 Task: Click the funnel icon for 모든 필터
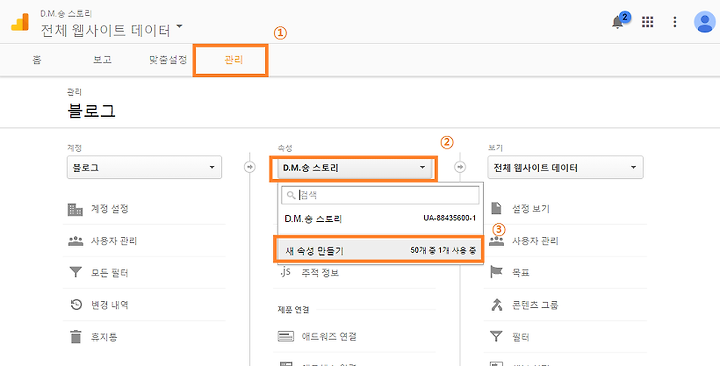point(75,273)
